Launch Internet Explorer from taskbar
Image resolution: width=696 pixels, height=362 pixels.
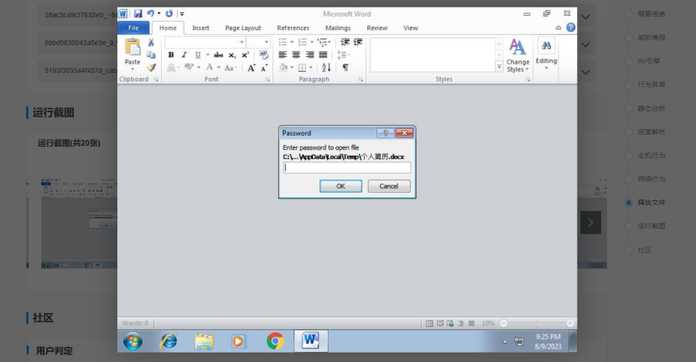pos(169,341)
